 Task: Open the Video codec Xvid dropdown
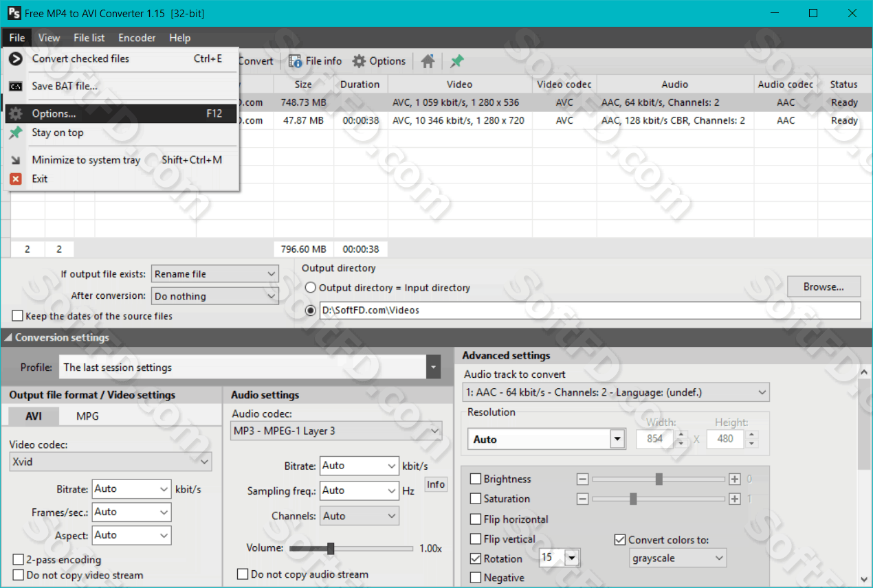click(111, 462)
